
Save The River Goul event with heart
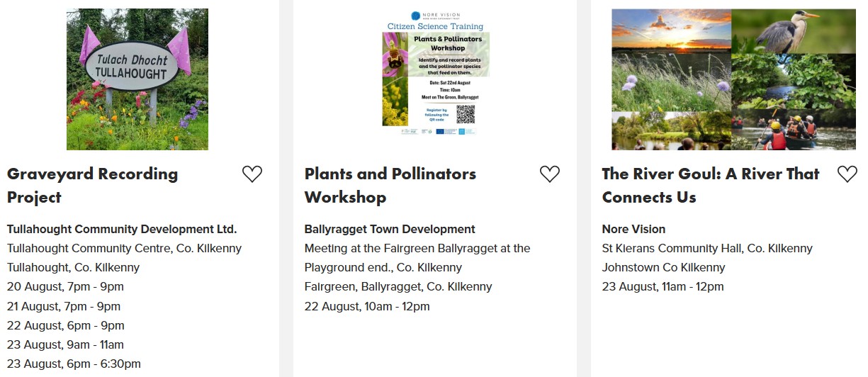tap(847, 174)
